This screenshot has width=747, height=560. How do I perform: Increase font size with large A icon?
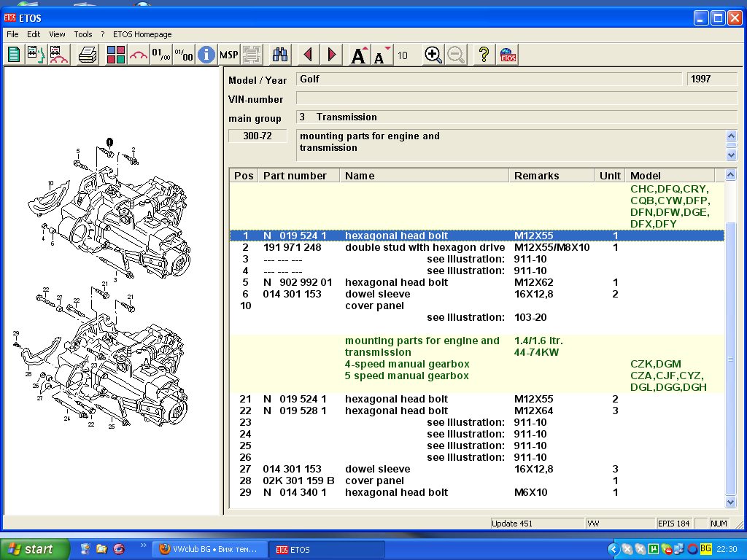point(358,55)
